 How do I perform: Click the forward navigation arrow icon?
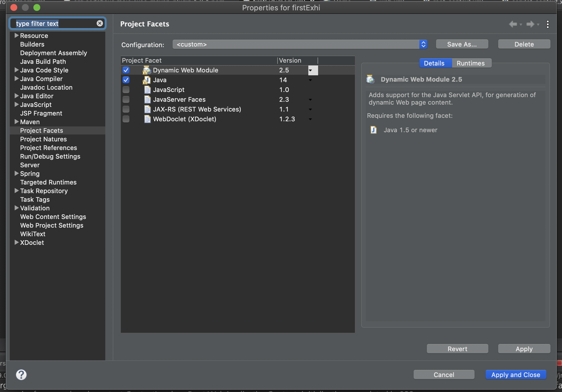click(x=530, y=24)
